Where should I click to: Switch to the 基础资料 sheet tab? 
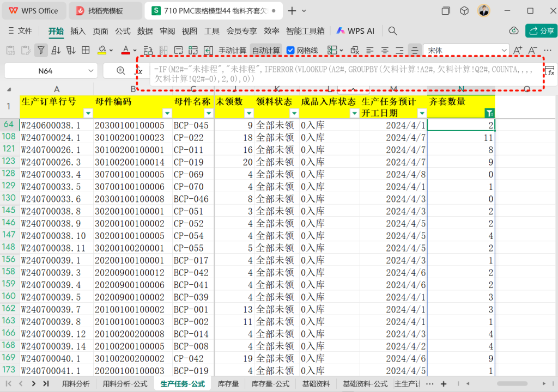click(316, 384)
